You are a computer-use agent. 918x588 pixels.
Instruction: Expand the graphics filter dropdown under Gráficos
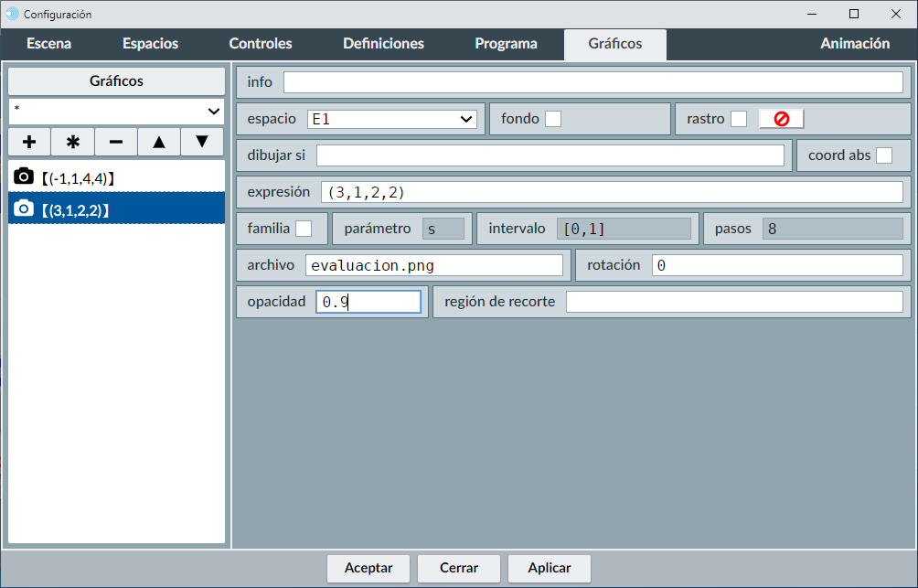(117, 111)
